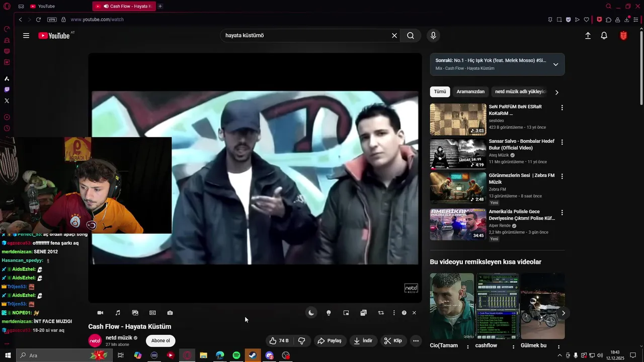The height and width of the screenshot is (362, 644).
Task: Select the Tümü filter chip
Action: 440,92
